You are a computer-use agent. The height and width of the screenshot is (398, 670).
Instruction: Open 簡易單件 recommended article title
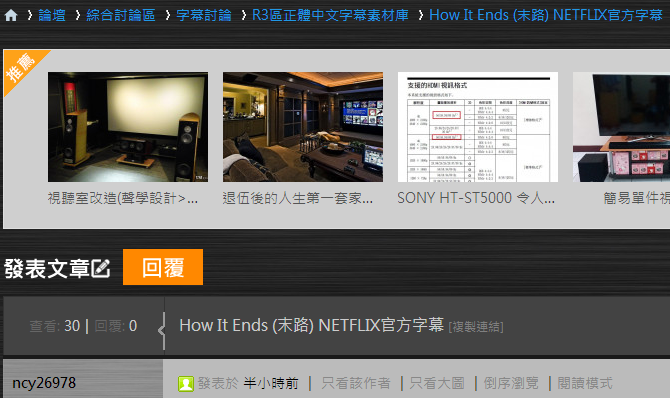636,198
